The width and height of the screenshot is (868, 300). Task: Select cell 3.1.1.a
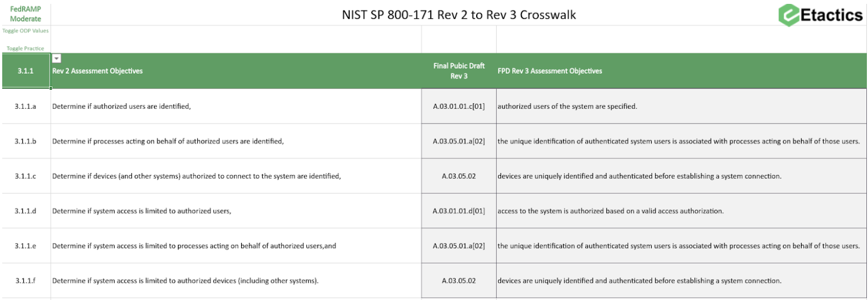click(25, 106)
